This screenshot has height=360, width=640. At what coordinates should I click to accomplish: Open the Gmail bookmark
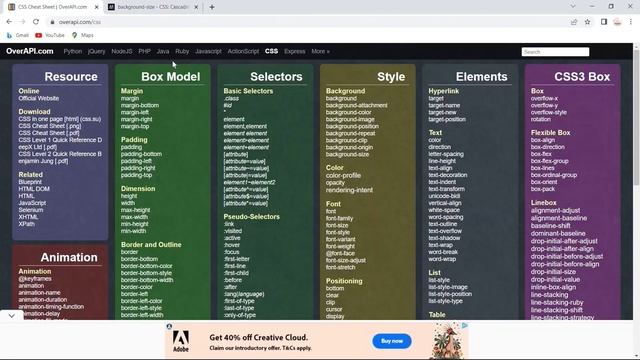pos(18,36)
